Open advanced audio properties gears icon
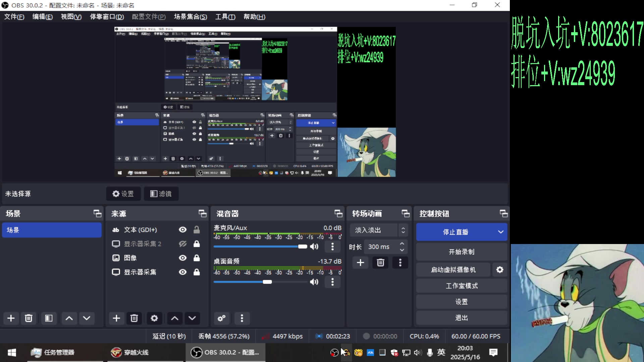 pyautogui.click(x=222, y=318)
